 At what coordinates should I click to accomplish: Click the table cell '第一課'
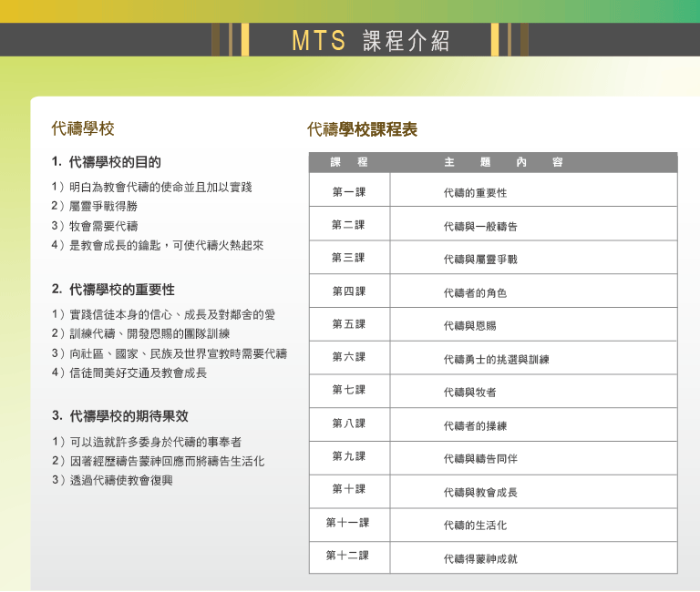point(349,192)
